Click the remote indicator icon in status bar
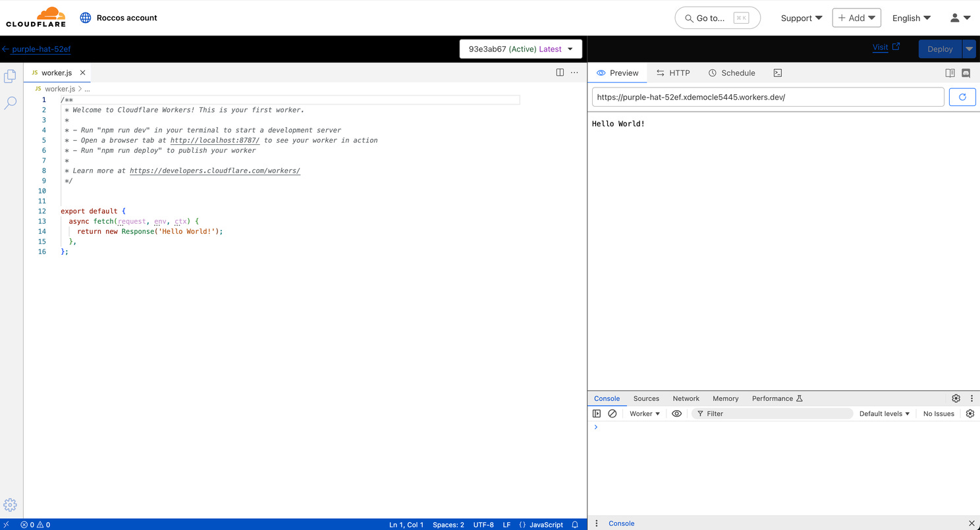Viewport: 980px width, 530px height. (6, 525)
